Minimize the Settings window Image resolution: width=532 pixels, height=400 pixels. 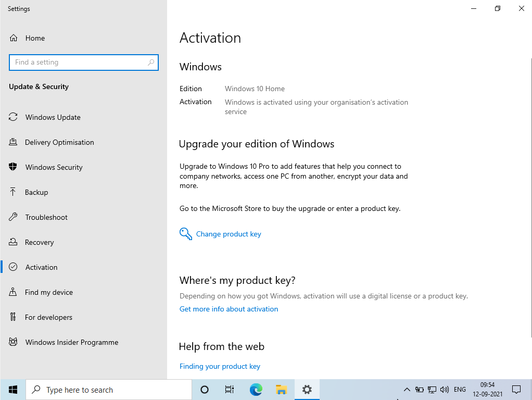pyautogui.click(x=474, y=8)
